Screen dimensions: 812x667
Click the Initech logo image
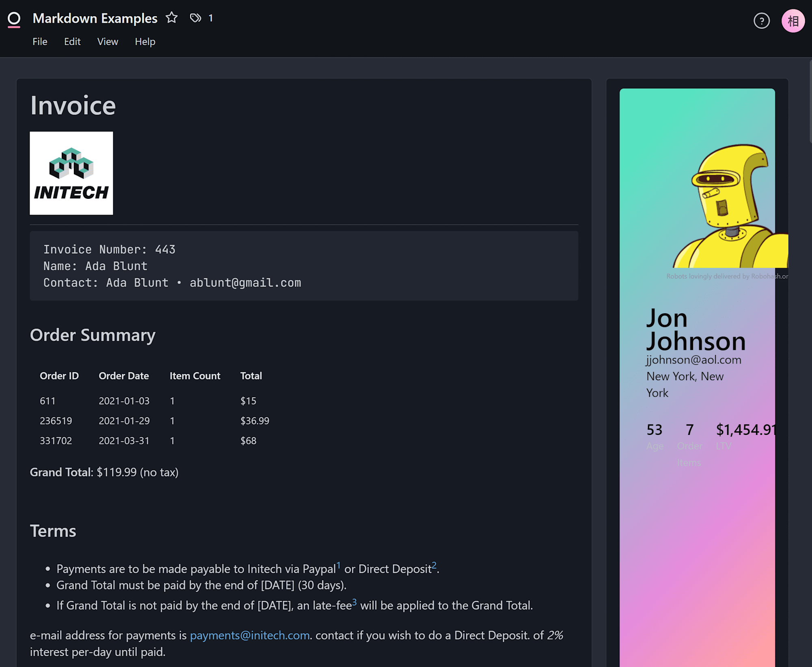pyautogui.click(x=71, y=173)
